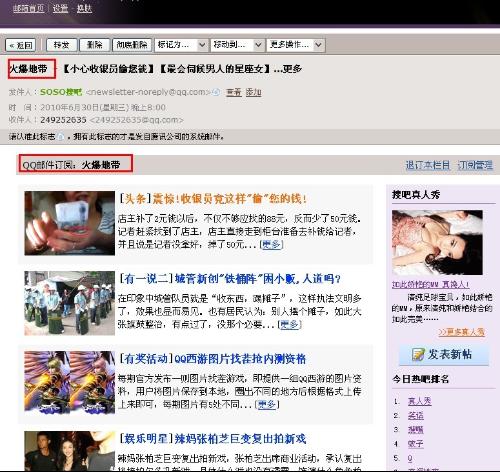Screen dimensions: 500x472
Task: Click recipient address 249252635@qq.com
Action: (x=137, y=120)
